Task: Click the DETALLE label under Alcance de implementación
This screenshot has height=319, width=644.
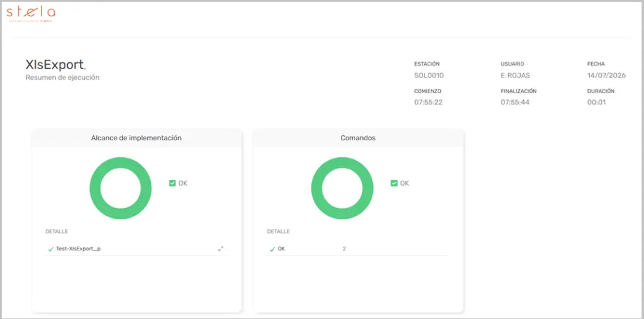Action: click(57, 232)
